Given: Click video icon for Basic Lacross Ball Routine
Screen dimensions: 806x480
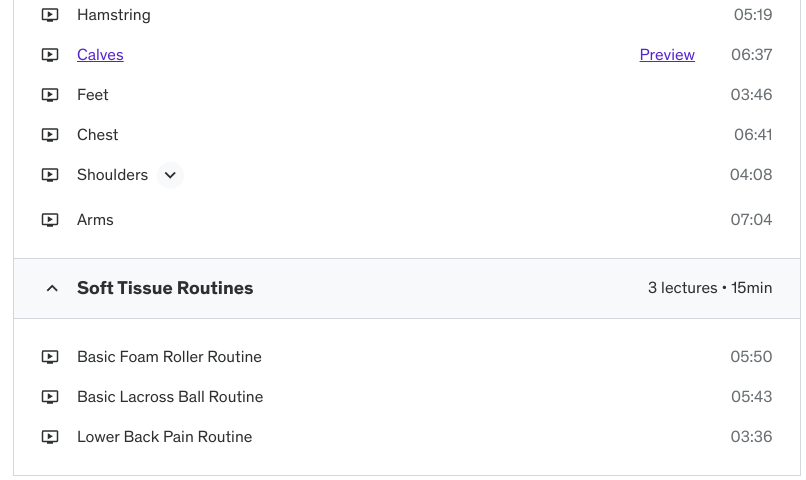Looking at the screenshot, I should click(50, 397).
